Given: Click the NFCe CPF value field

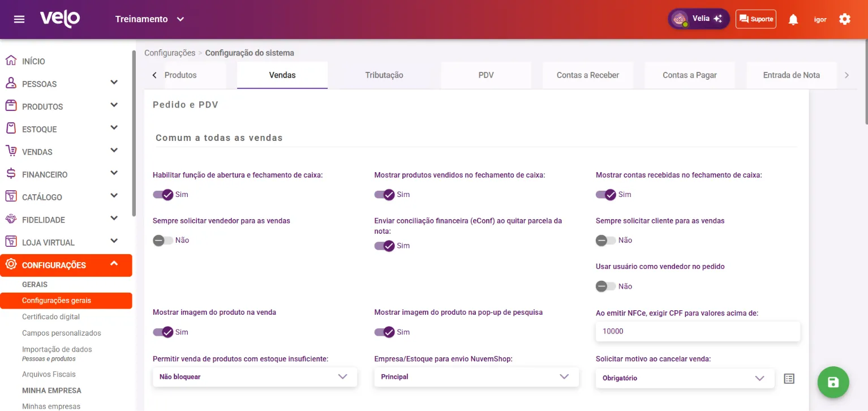Looking at the screenshot, I should [x=698, y=332].
